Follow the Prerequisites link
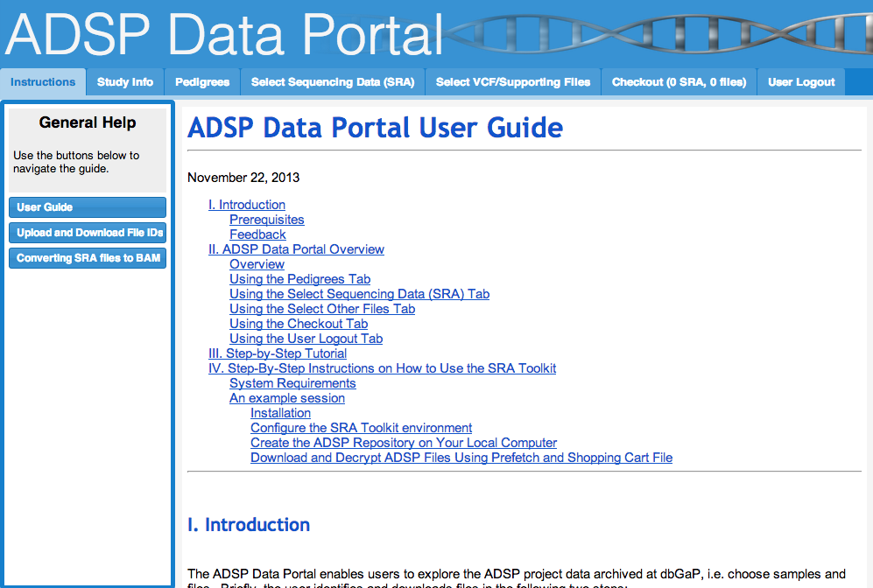 267,220
